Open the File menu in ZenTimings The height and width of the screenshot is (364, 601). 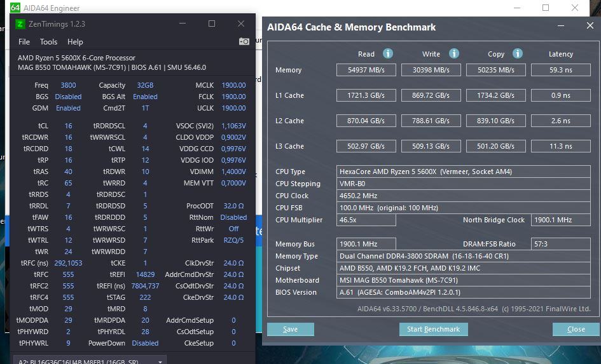click(24, 42)
